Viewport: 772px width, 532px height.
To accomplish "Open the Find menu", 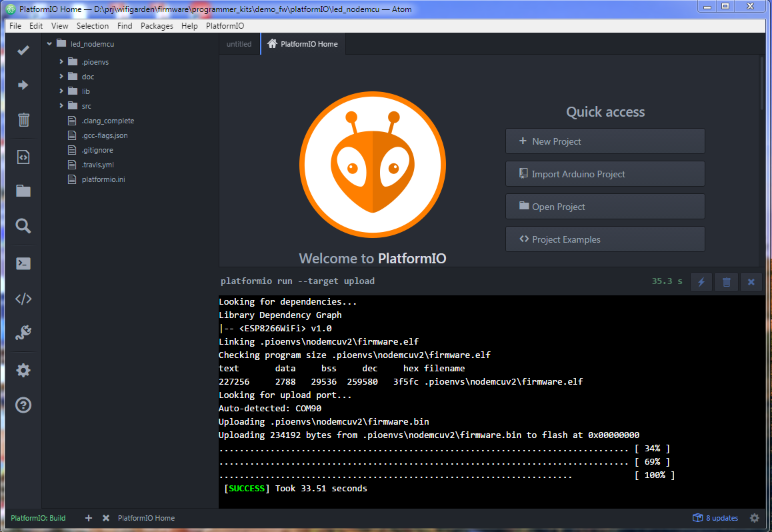I will tap(125, 25).
